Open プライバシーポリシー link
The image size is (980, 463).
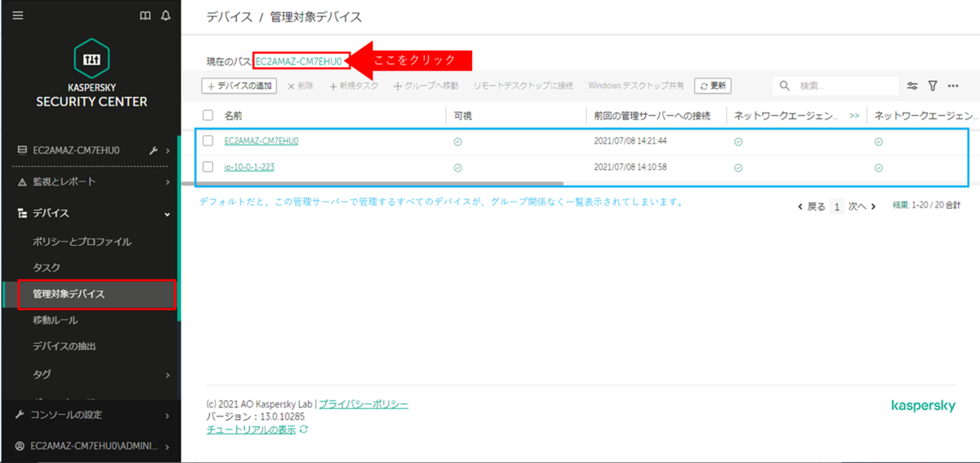(x=363, y=404)
